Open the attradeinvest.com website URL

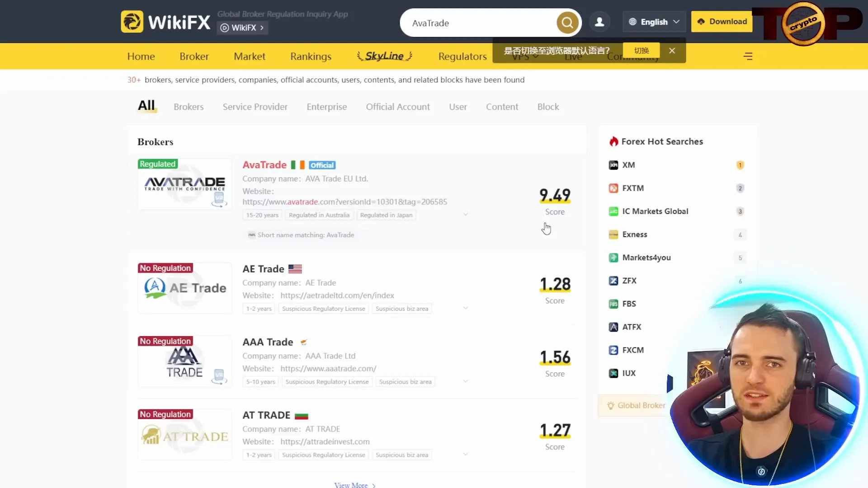(325, 442)
